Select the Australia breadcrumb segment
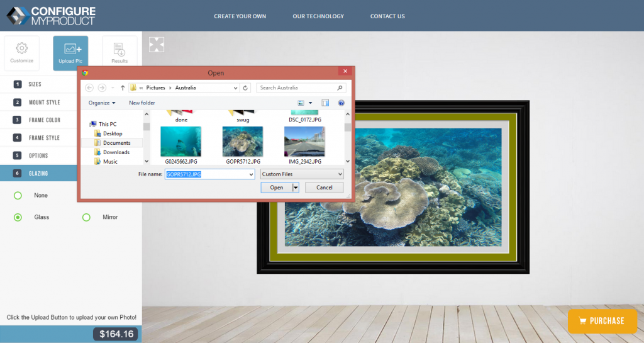This screenshot has height=343, width=644. pos(186,87)
